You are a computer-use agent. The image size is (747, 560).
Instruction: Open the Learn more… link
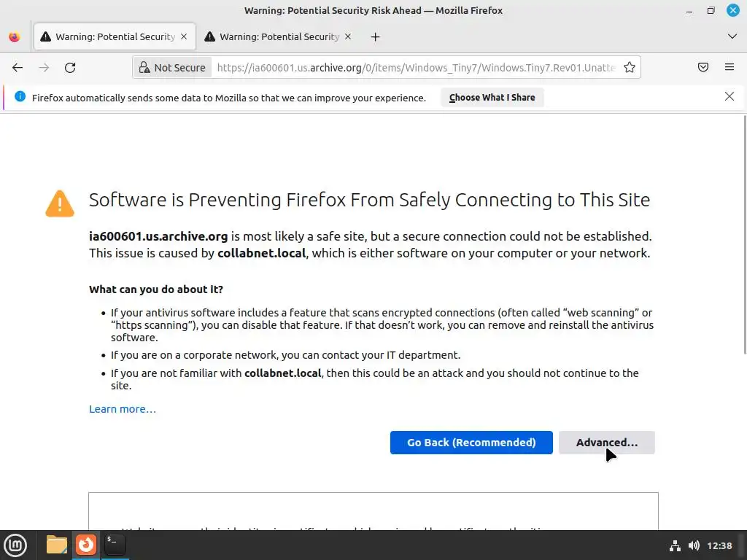[x=123, y=409]
